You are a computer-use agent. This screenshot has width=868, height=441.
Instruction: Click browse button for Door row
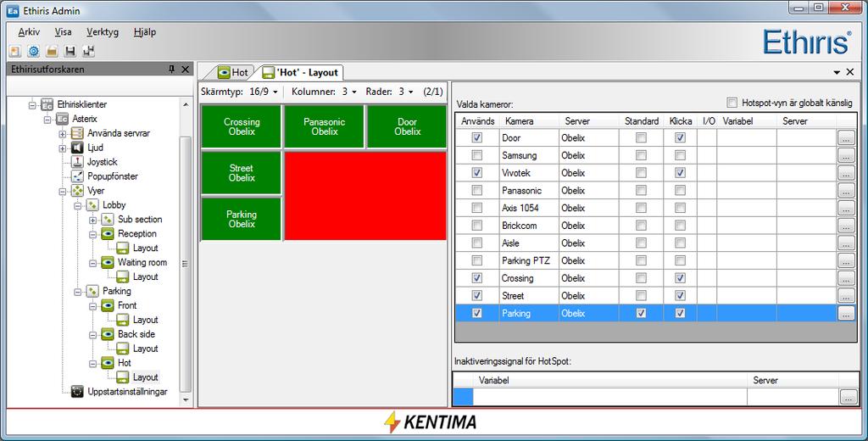pyautogui.click(x=845, y=138)
